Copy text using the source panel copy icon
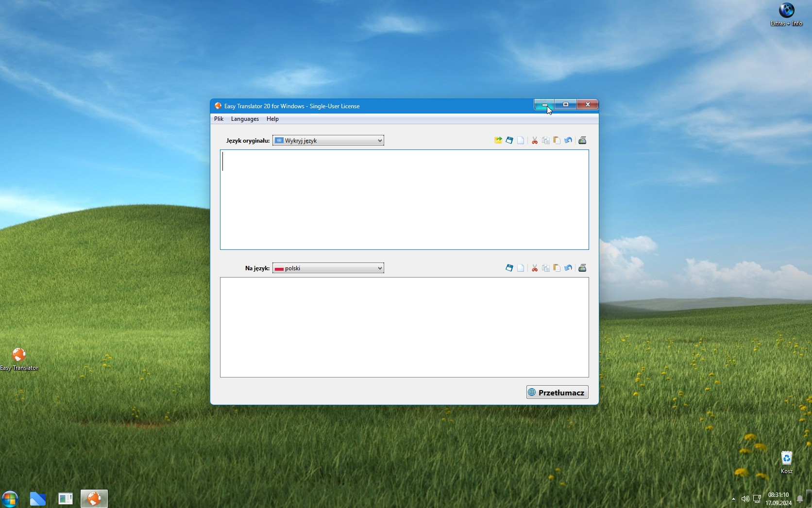This screenshot has height=508, width=812. click(546, 141)
